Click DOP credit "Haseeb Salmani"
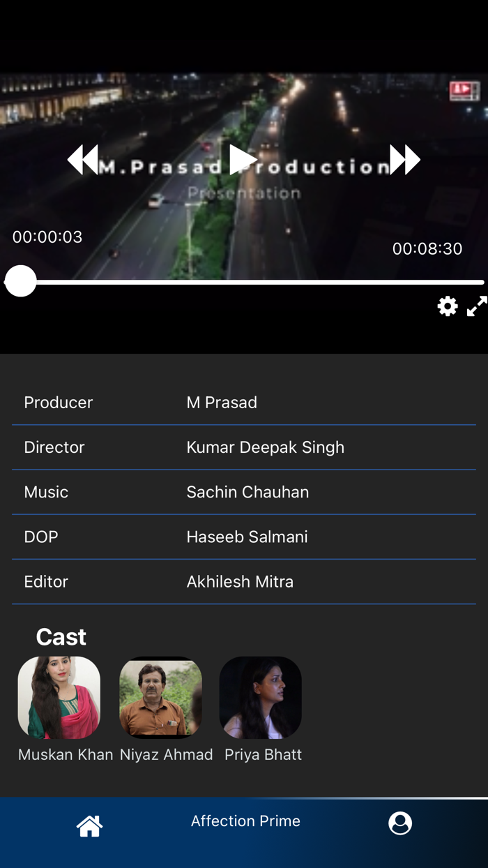Screen dimensions: 488x868 247,537
